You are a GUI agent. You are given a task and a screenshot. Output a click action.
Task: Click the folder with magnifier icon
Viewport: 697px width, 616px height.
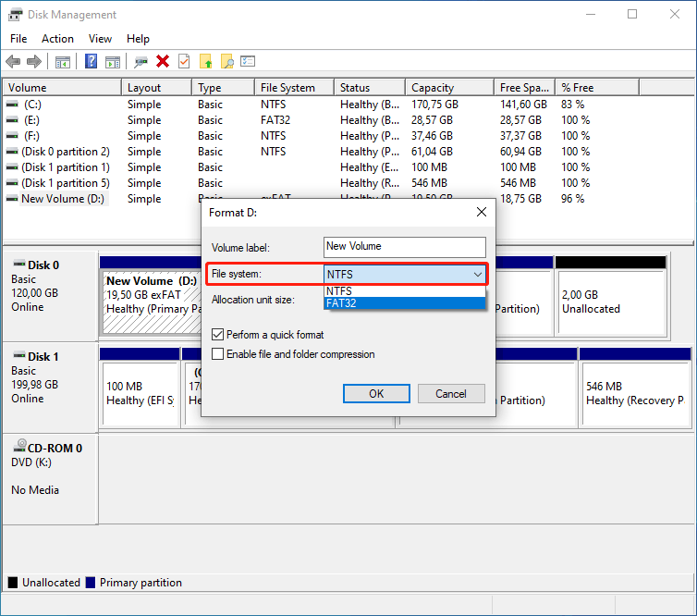point(227,61)
